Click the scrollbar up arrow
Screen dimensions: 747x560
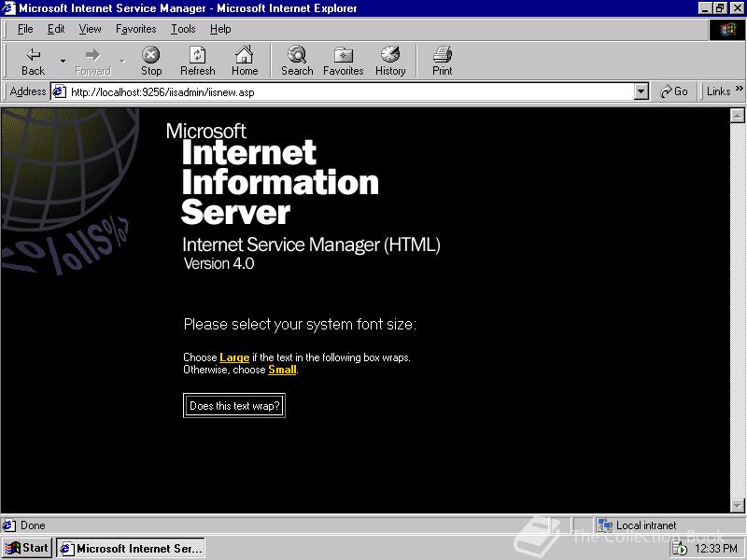pyautogui.click(x=738, y=115)
